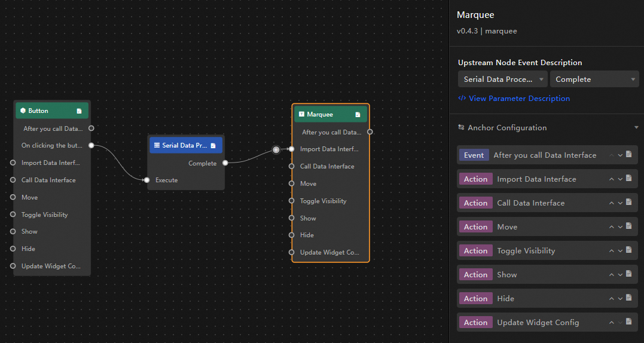Move the Show action row down
644x343 pixels.
620,275
